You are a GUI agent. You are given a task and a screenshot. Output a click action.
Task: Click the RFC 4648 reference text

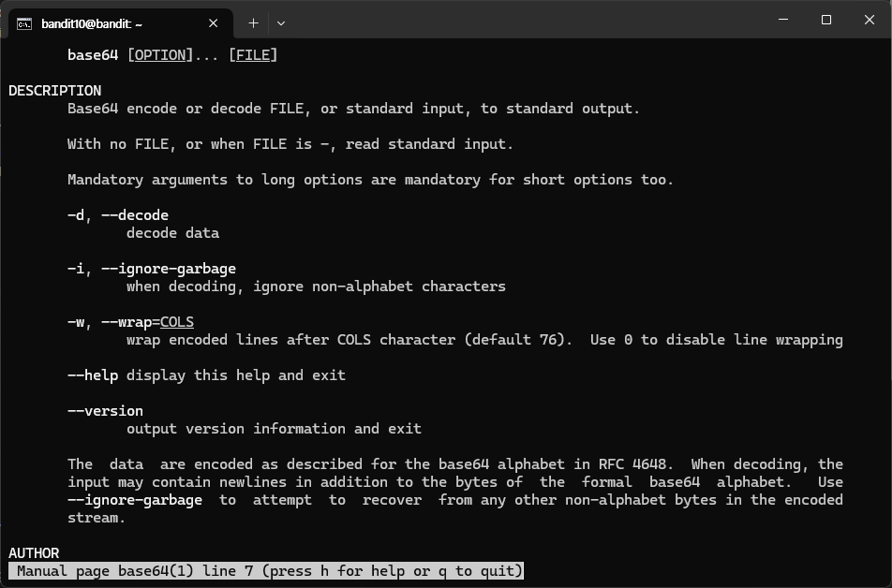[x=635, y=464]
